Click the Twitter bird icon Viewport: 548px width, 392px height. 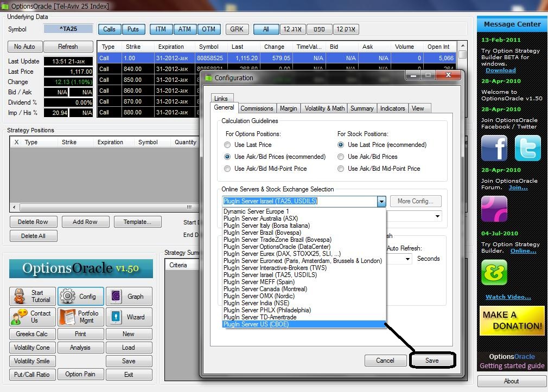(527, 148)
